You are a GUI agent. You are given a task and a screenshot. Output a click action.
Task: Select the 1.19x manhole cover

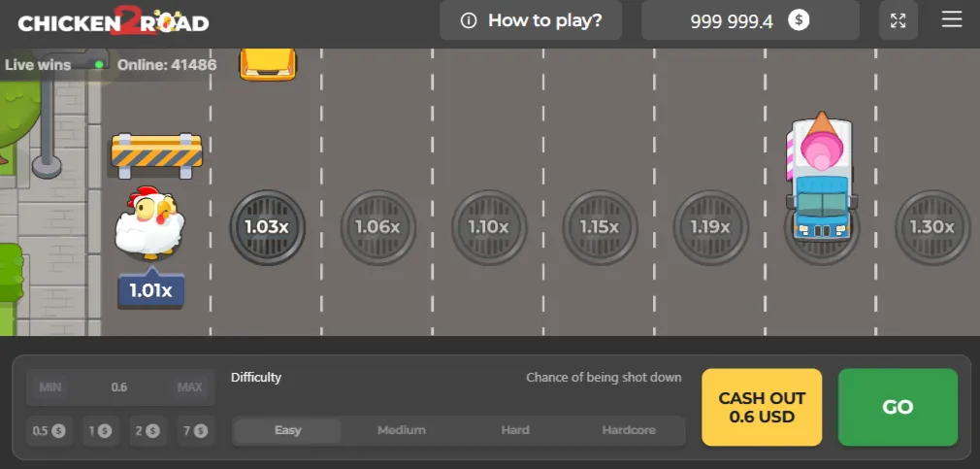coord(710,227)
